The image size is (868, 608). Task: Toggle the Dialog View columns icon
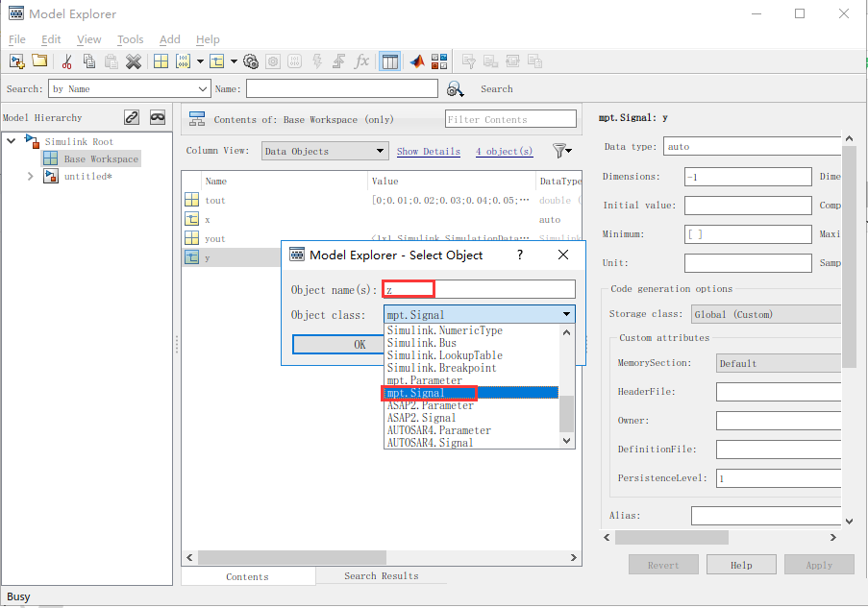(x=389, y=61)
